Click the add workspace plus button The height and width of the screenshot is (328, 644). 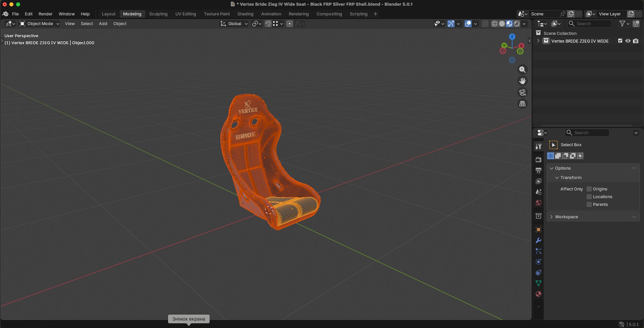(x=375, y=14)
